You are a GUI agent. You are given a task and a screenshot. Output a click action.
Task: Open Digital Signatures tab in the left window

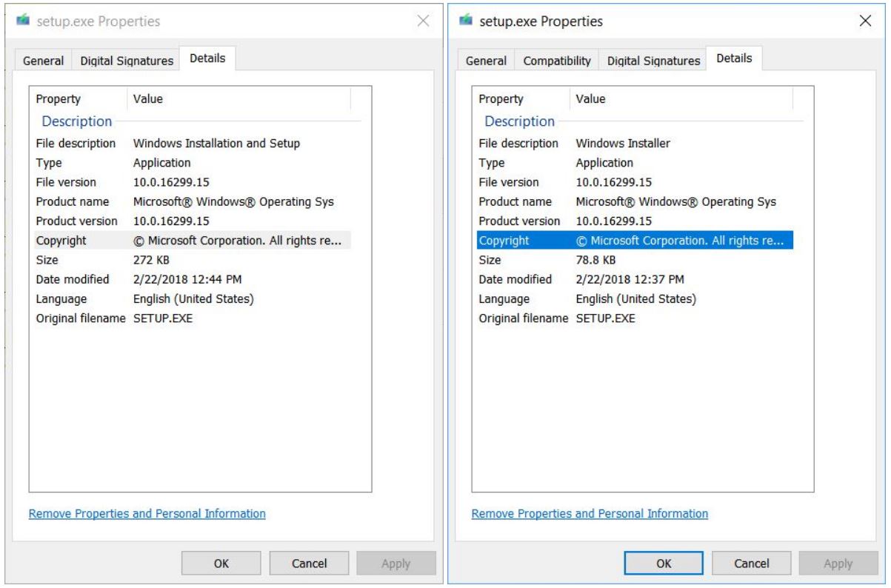point(125,61)
